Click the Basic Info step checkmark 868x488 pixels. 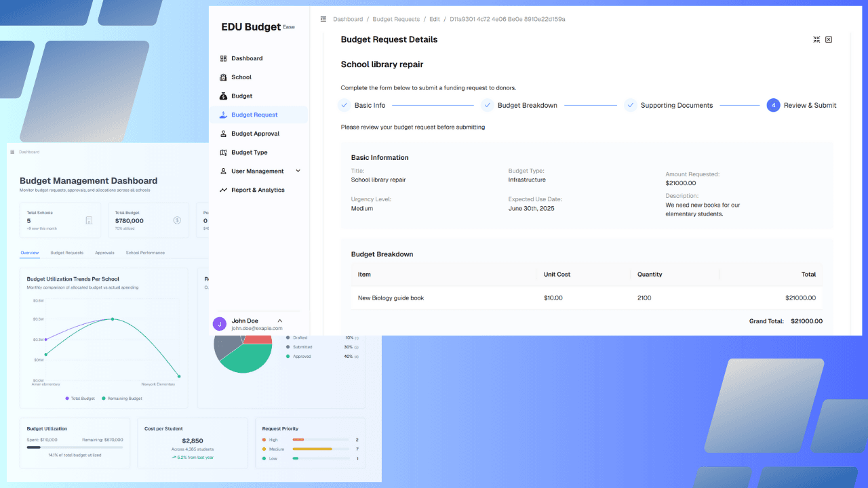tap(344, 105)
